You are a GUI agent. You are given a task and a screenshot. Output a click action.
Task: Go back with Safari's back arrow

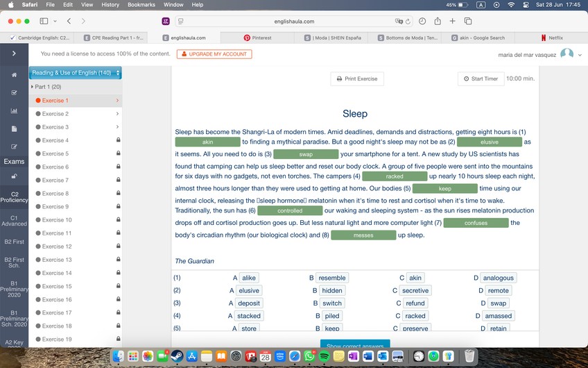click(x=69, y=21)
